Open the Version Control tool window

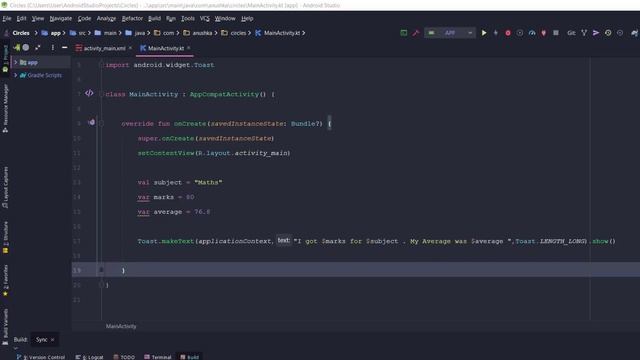pyautogui.click(x=41, y=357)
